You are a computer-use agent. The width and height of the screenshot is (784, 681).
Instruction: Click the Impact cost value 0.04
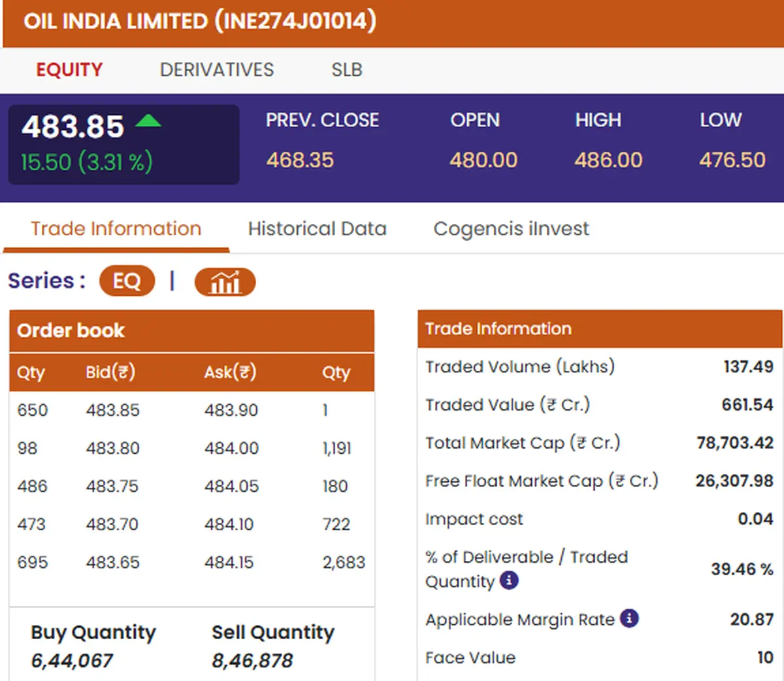[x=756, y=518]
